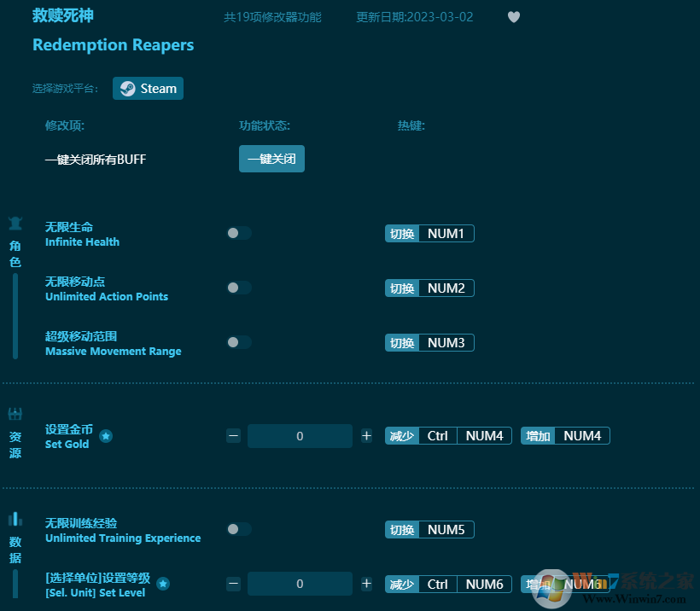
Task: Click the Set Level value input field
Action: (300, 584)
